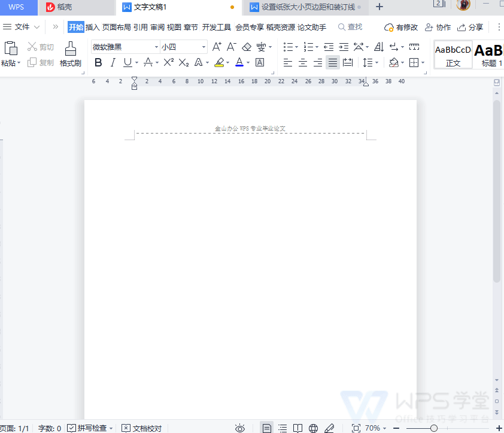This screenshot has width=504, height=433.
Task: Toggle italic formatting
Action: [x=113, y=62]
